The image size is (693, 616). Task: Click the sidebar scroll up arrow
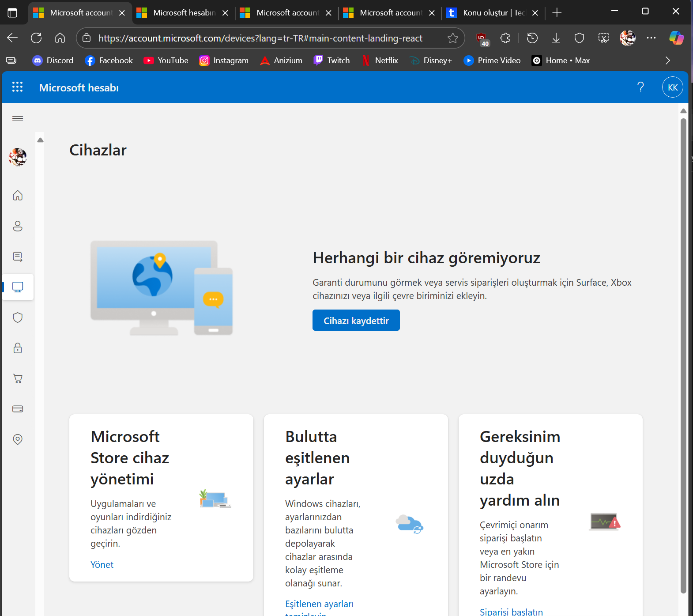click(40, 140)
